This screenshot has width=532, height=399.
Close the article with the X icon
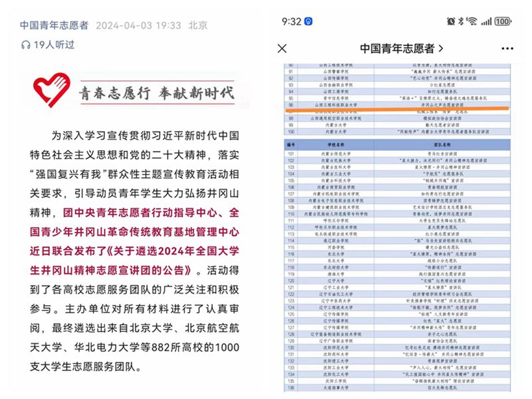tap(282, 49)
